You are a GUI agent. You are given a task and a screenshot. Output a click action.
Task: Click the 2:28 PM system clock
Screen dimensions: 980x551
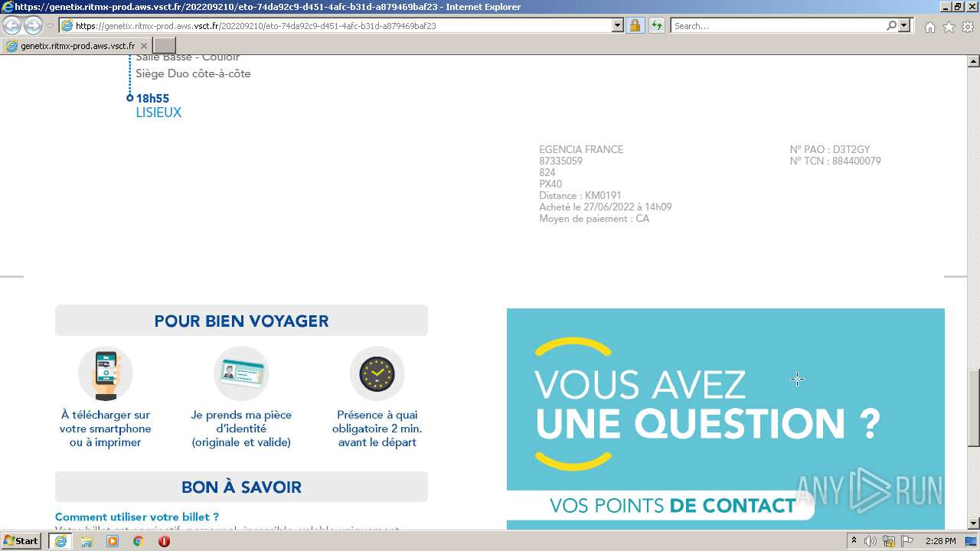click(940, 541)
